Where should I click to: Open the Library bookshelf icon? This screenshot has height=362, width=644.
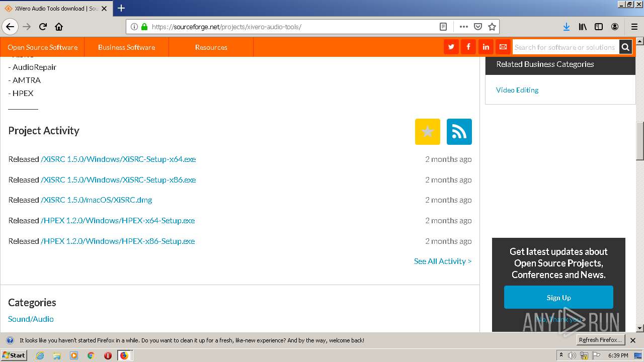pos(583,27)
